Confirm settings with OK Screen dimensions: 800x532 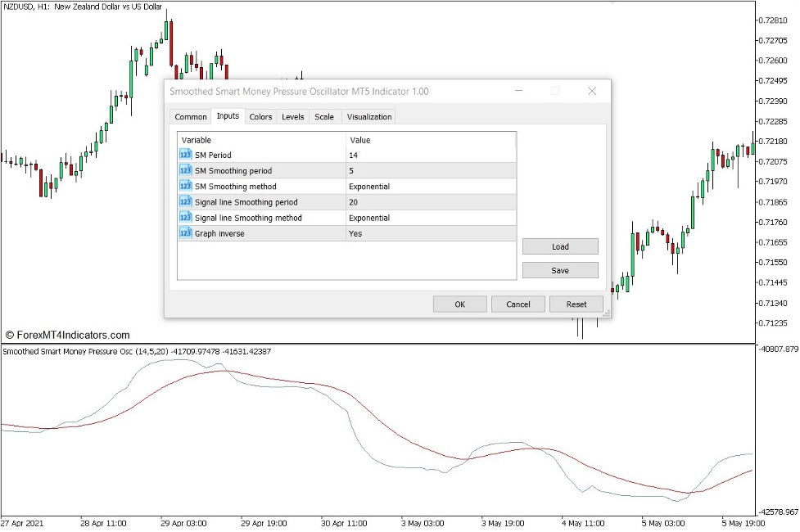459,303
